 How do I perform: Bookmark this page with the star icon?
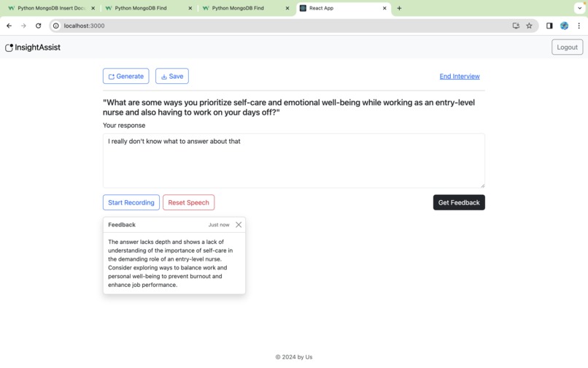click(529, 26)
